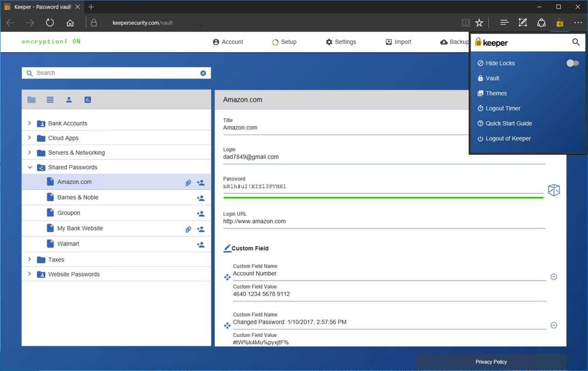Expand the Bank Accounts folder
This screenshot has width=588, height=371.
(x=29, y=123)
